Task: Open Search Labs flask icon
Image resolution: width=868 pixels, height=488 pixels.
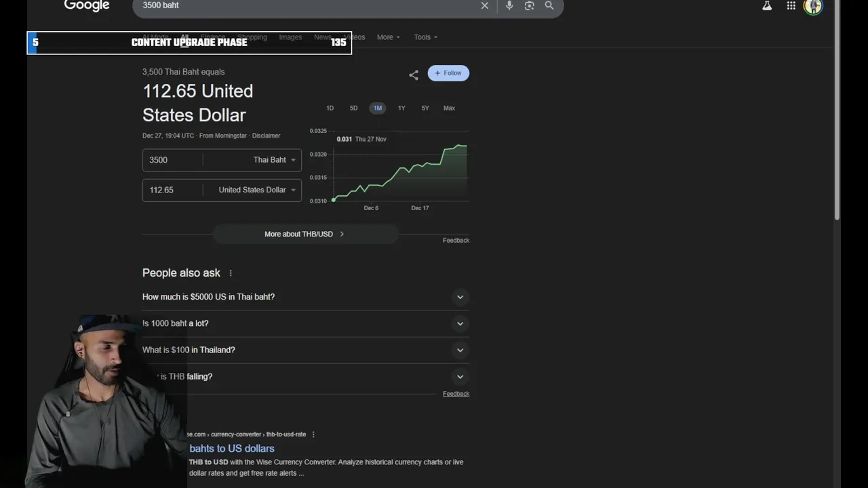Action: [767, 6]
